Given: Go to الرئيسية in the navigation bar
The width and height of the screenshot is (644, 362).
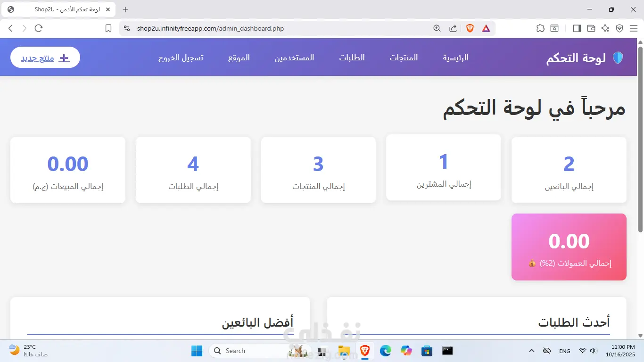Looking at the screenshot, I should pos(455,58).
